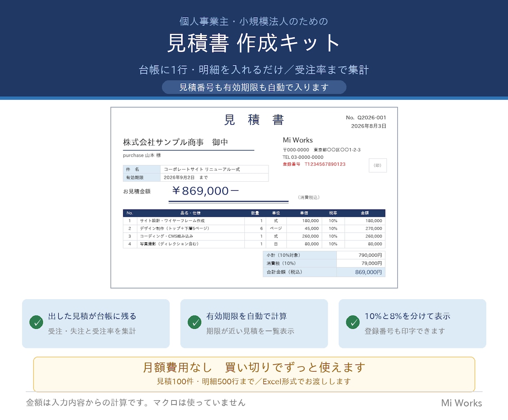Screen dimensions: 508x420
Task: Click the 合計金額（税込） label
Action: 300,272
